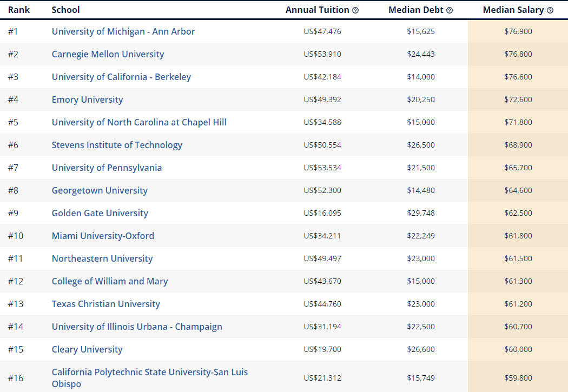Open College of William and Mary
The height and width of the screenshot is (392, 568).
pyautogui.click(x=110, y=281)
